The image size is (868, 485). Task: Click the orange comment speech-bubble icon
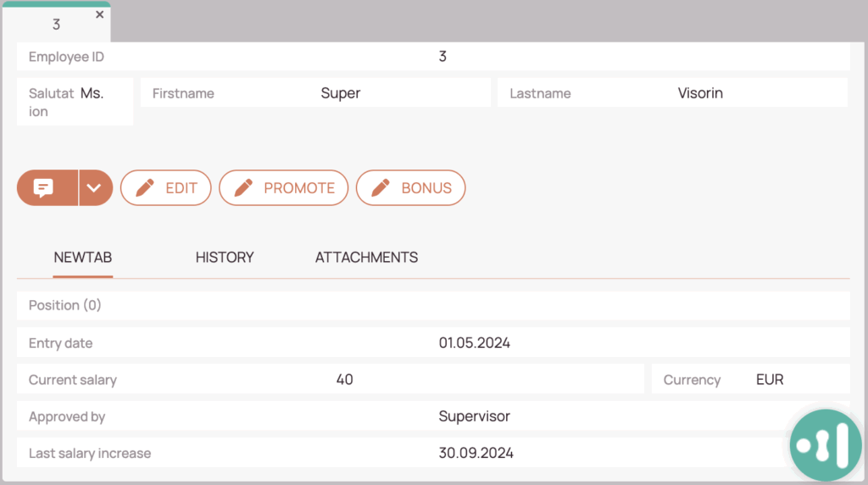point(44,188)
